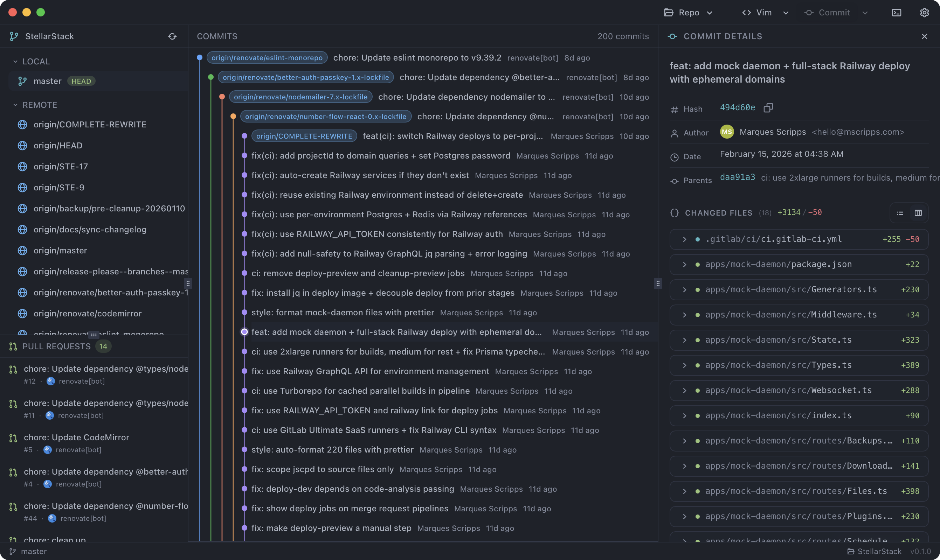Collapse the REMOTE branches section
Image resolution: width=940 pixels, height=560 pixels.
[15, 105]
